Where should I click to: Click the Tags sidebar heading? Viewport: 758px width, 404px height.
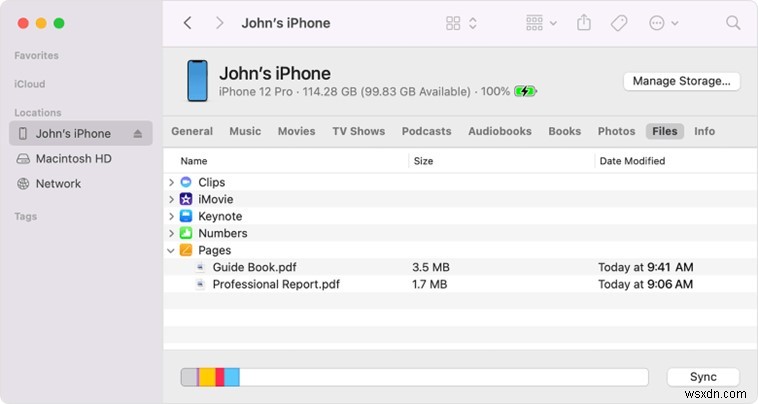pos(26,216)
